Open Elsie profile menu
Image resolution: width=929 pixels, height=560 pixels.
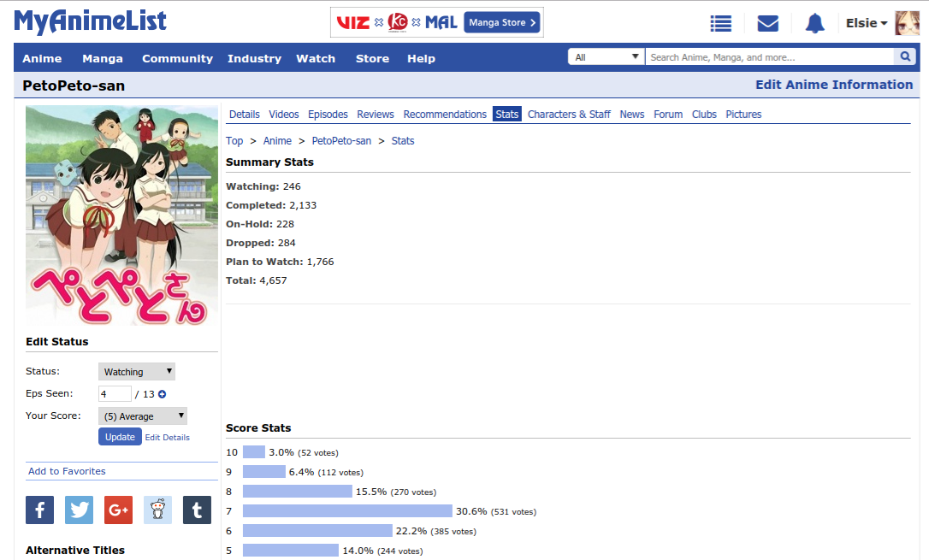[866, 23]
